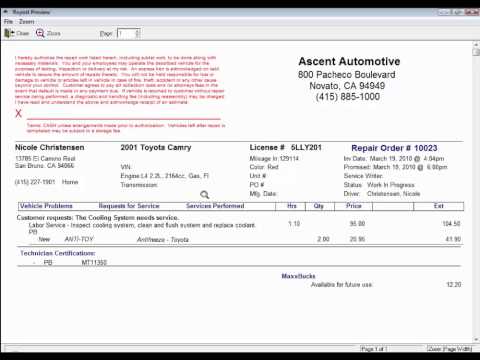The width and height of the screenshot is (480, 360).
Task: Open the File menu
Action: (x=8, y=22)
